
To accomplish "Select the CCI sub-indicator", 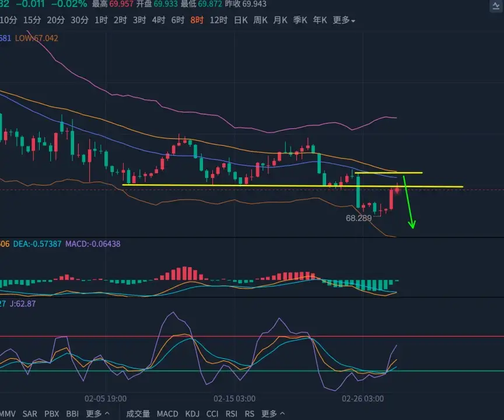I will (212, 414).
